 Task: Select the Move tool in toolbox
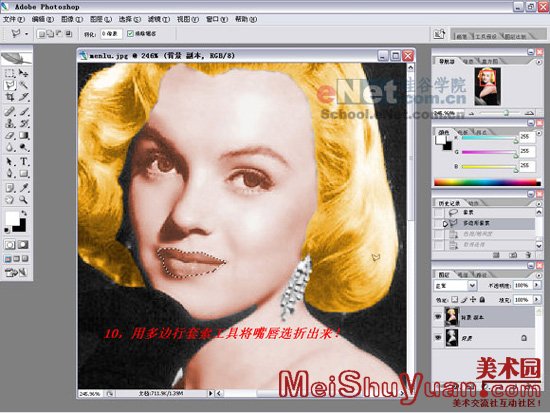pyautogui.click(x=24, y=73)
